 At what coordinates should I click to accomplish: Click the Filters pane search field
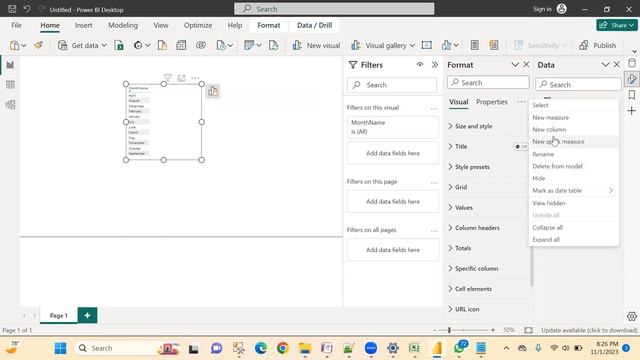(392, 85)
